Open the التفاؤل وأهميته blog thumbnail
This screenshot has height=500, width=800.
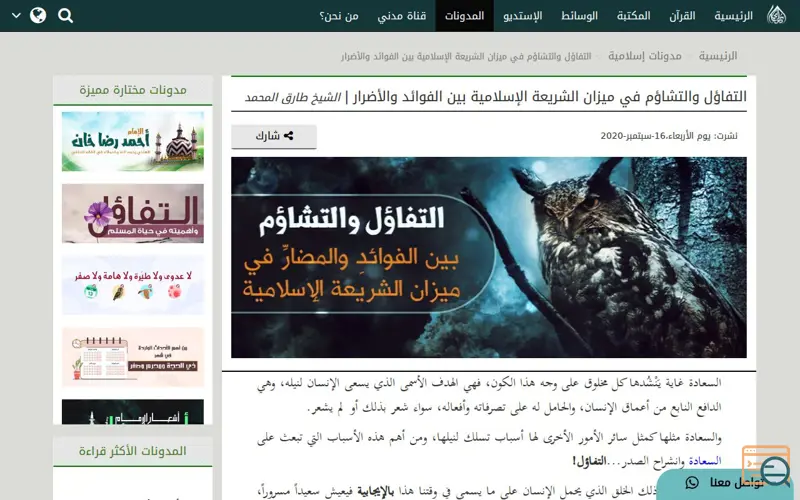point(133,213)
